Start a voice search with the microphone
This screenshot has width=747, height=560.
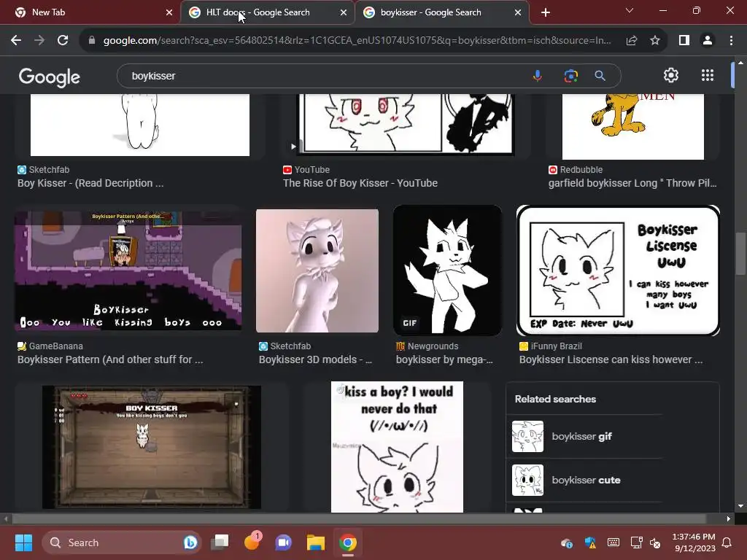538,76
